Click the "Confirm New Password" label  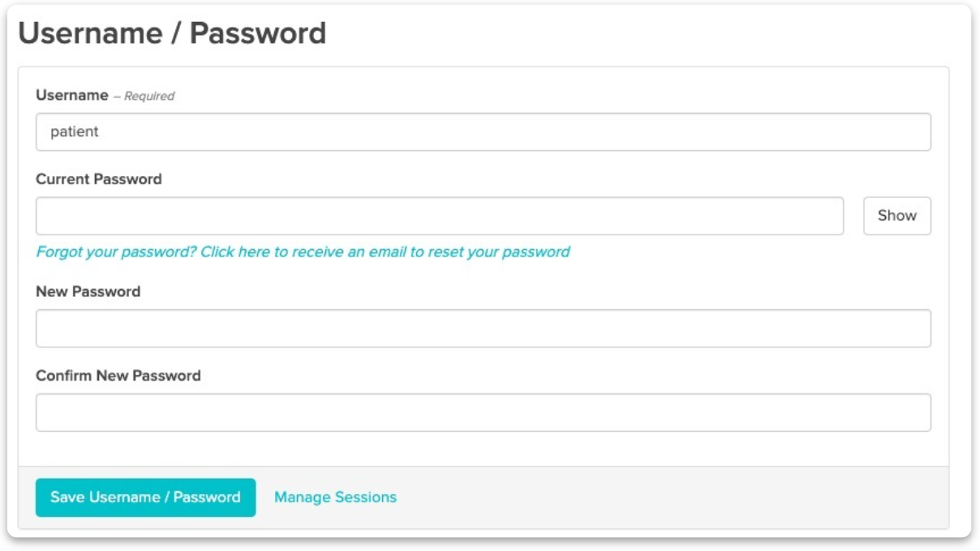118,376
